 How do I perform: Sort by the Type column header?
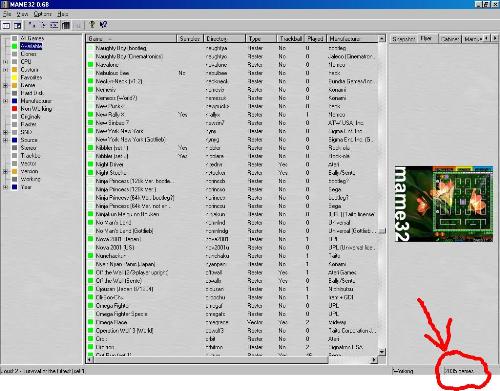tap(261, 39)
